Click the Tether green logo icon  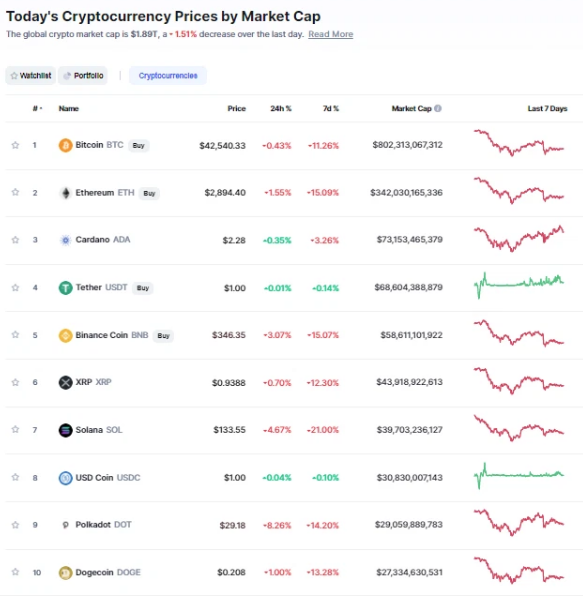click(65, 288)
